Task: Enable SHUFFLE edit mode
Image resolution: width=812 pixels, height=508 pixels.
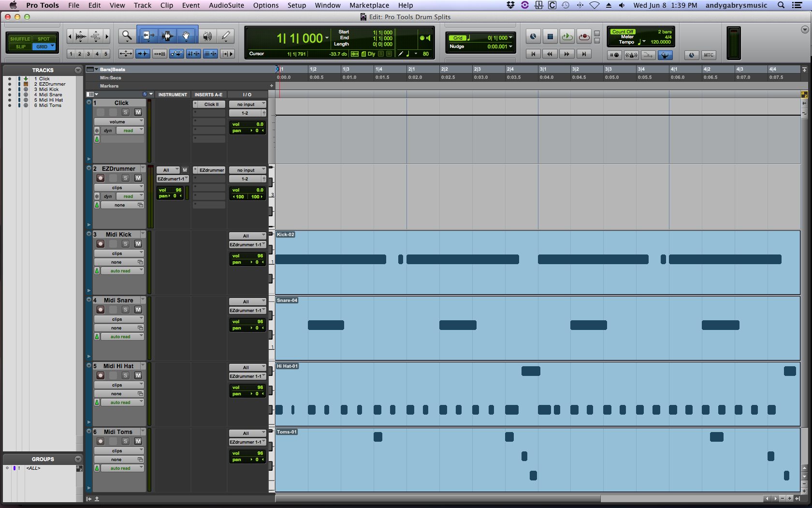Action: [x=20, y=39]
